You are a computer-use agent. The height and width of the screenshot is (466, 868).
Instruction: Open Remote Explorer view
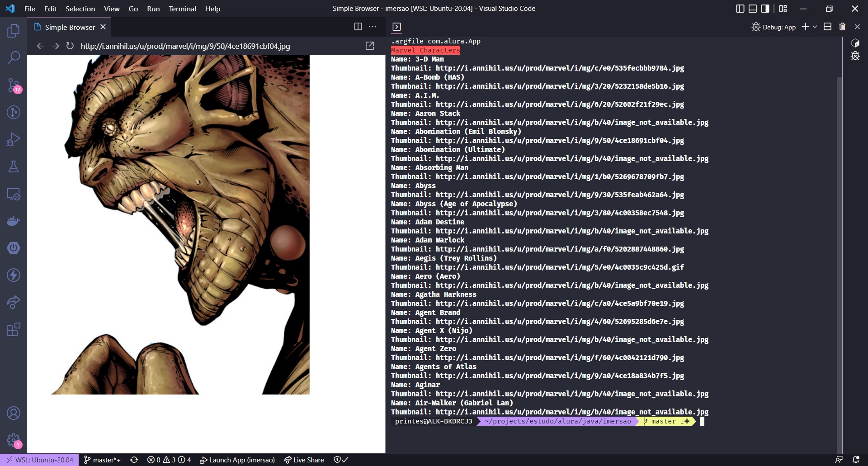click(x=14, y=194)
